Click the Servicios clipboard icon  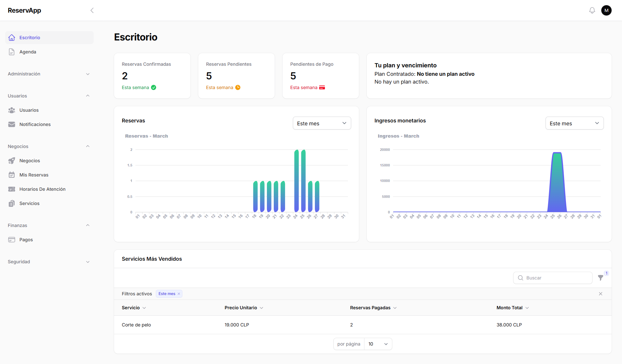pyautogui.click(x=12, y=203)
